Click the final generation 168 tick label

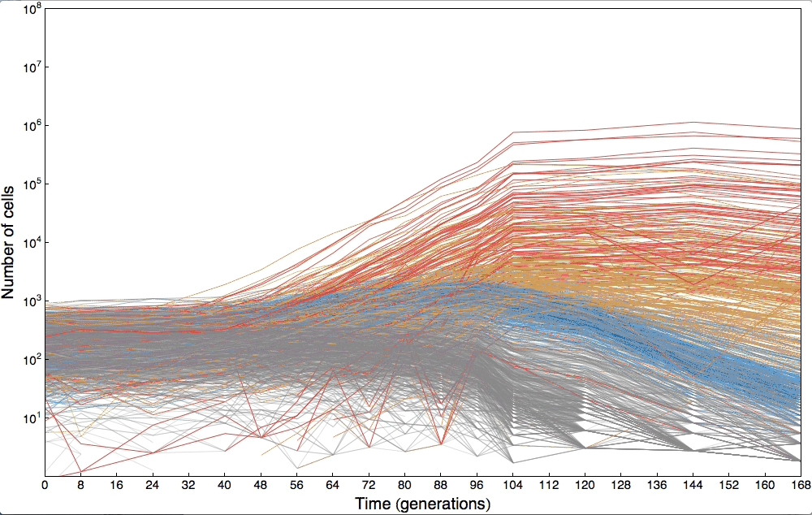tap(799, 486)
